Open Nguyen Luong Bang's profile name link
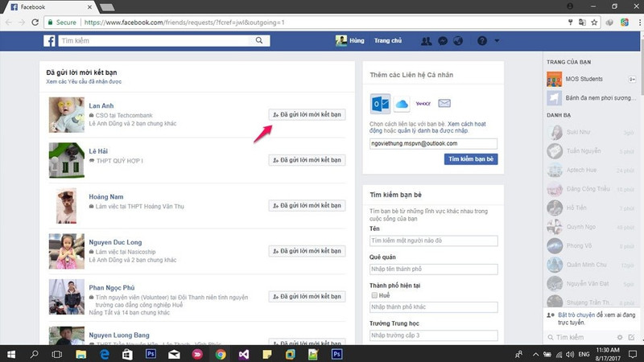Screen dimensions: 644x362 coord(119,335)
